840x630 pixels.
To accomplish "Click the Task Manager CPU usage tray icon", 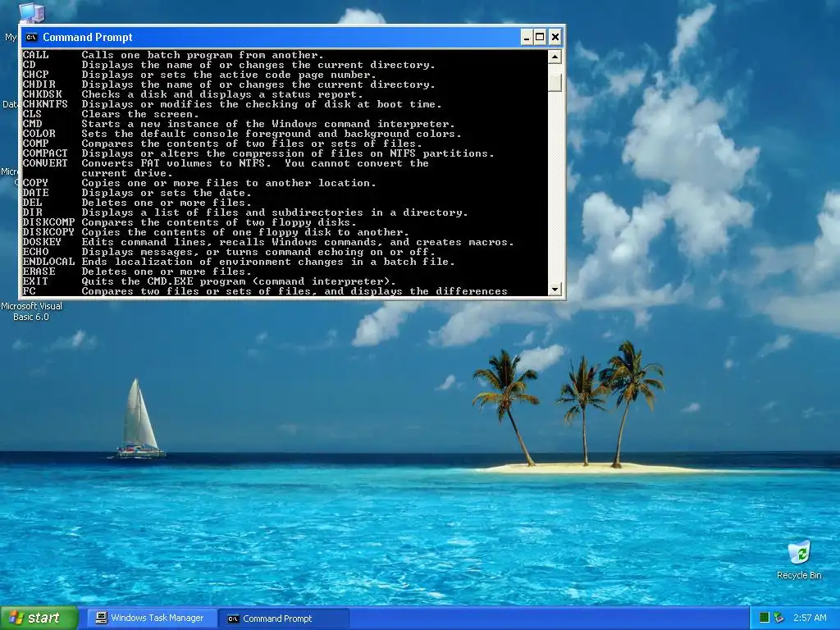I will [x=765, y=618].
